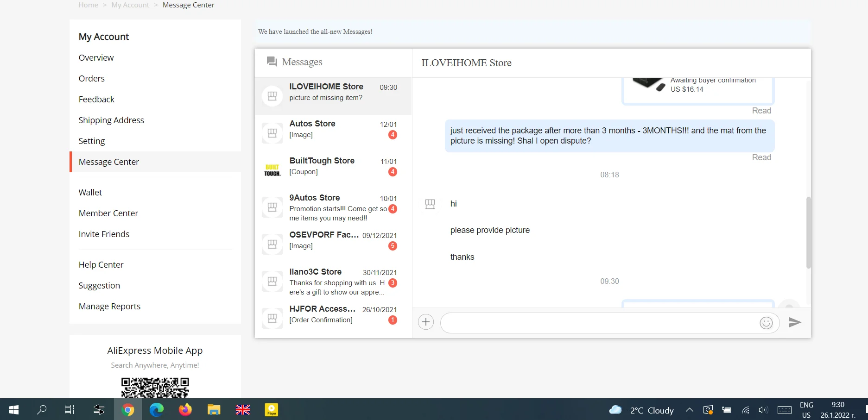Click My Account breadcrumb link
The width and height of the screenshot is (868, 420).
coord(130,5)
